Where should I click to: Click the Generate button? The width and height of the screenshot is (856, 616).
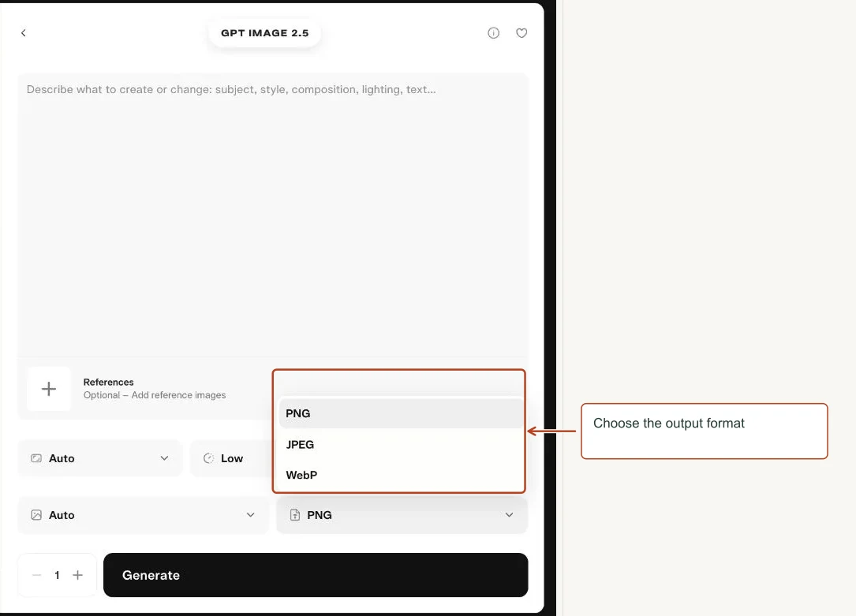coord(316,575)
